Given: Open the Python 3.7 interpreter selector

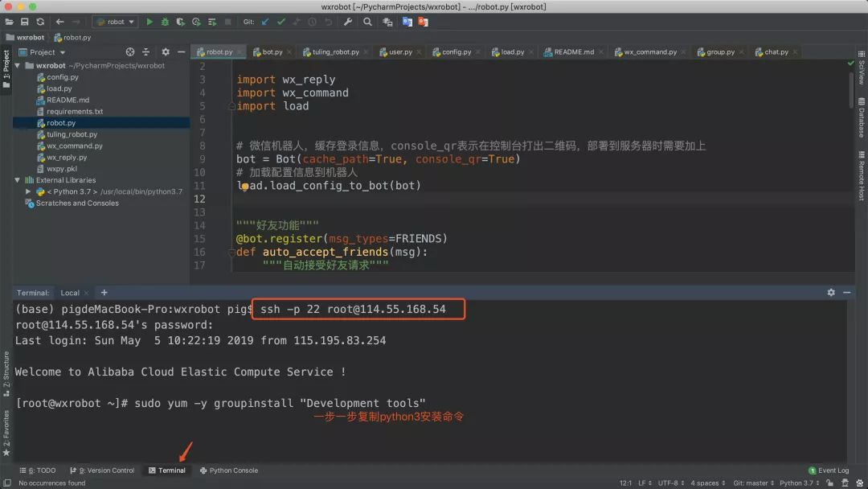Looking at the screenshot, I should (799, 483).
